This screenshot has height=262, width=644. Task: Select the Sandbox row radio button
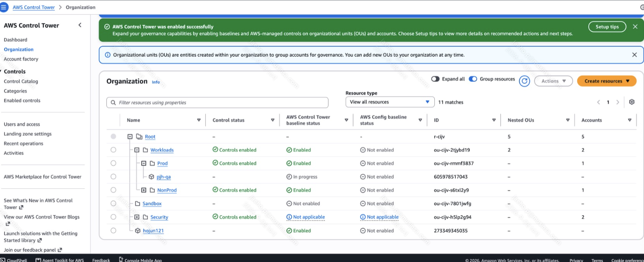113,203
